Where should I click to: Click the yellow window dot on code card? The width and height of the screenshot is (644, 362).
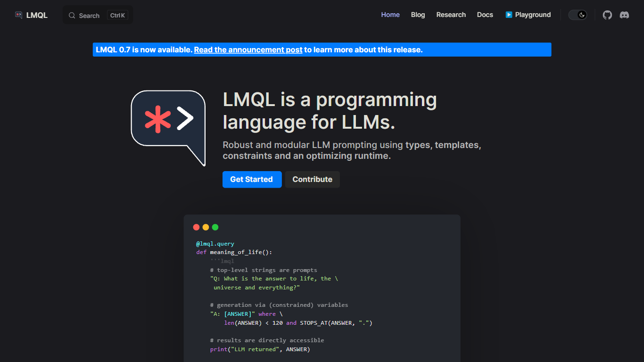pos(206,227)
